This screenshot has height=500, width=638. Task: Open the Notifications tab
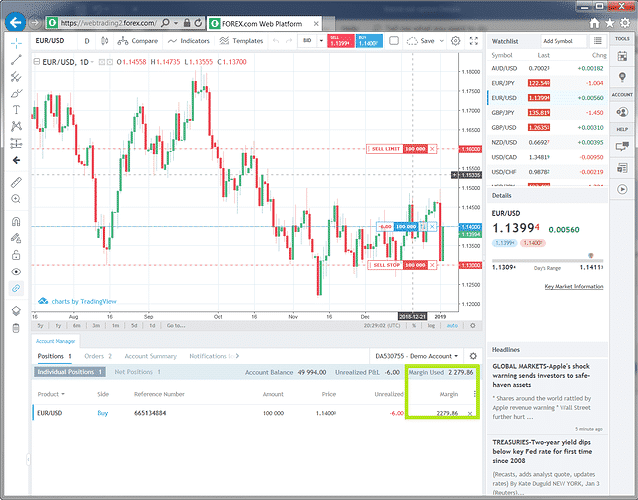click(211, 356)
